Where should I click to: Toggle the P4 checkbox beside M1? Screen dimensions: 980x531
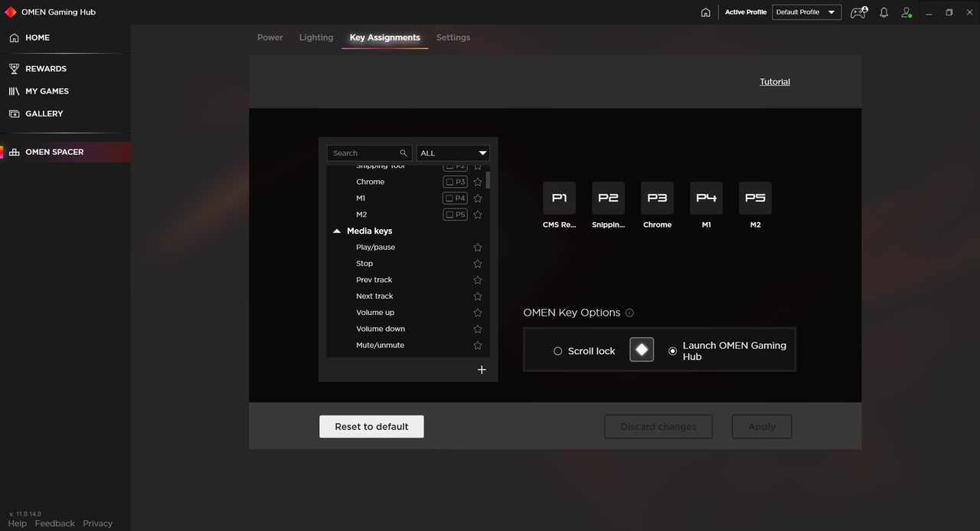(x=455, y=198)
